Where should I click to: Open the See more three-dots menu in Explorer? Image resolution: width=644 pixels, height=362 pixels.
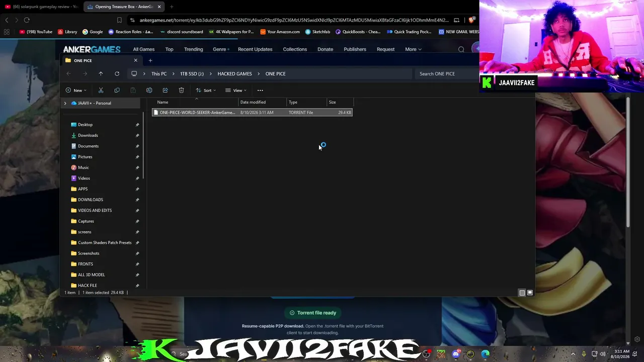pos(260,90)
